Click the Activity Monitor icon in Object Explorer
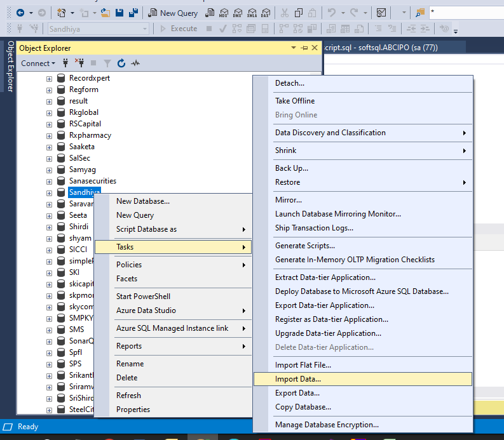The height and width of the screenshot is (440, 504). pyautogui.click(x=135, y=63)
